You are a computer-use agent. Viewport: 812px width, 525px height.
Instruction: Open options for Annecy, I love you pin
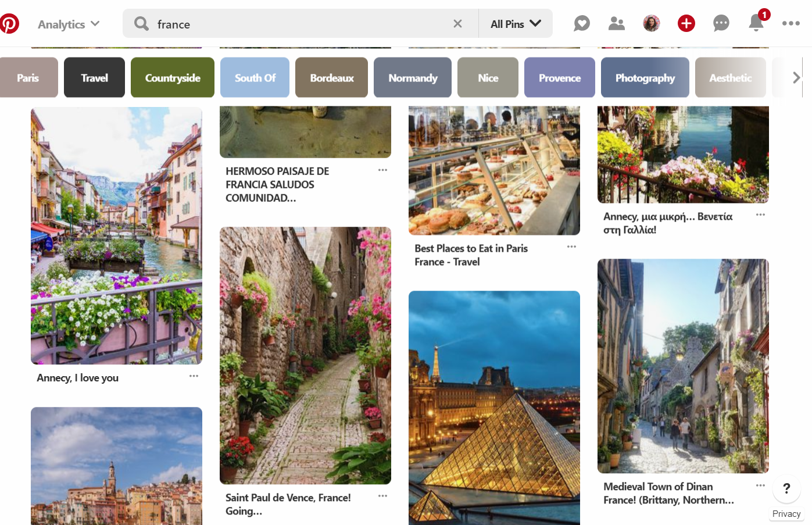coord(194,376)
